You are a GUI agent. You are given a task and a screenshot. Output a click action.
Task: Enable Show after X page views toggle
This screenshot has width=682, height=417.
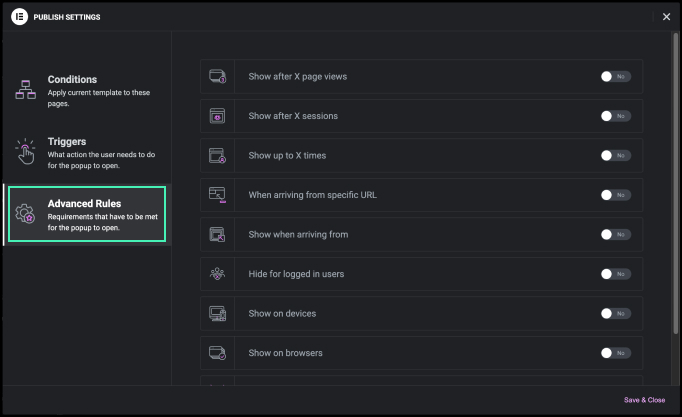615,77
